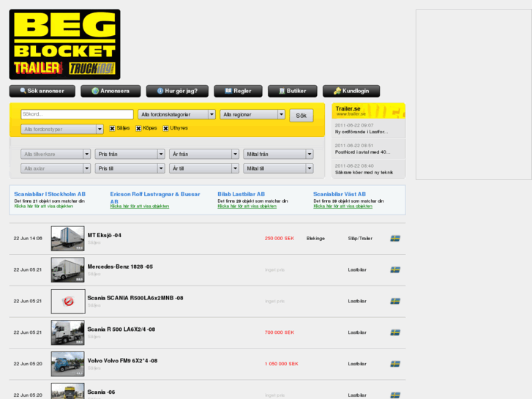Open the Regler menu item
The height and width of the screenshot is (399, 532).
point(238,91)
